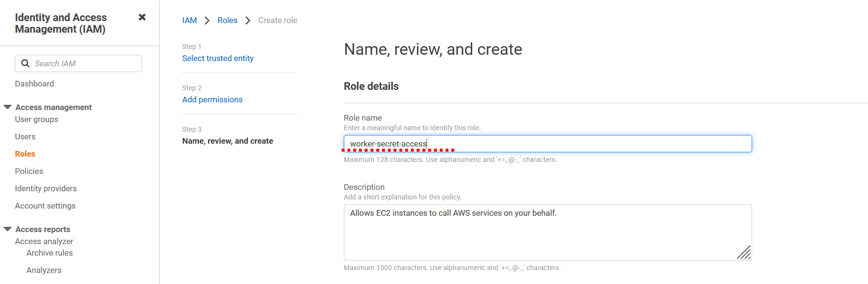Image resolution: width=868 pixels, height=284 pixels.
Task: Go to the Users page
Action: click(25, 136)
